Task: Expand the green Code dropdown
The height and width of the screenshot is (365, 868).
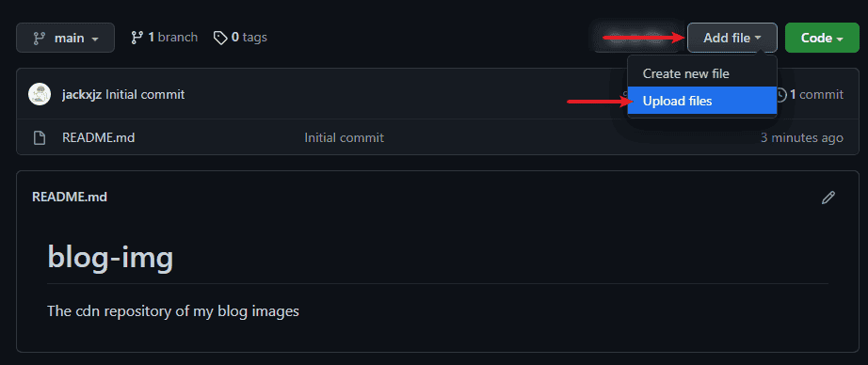Action: (x=822, y=38)
